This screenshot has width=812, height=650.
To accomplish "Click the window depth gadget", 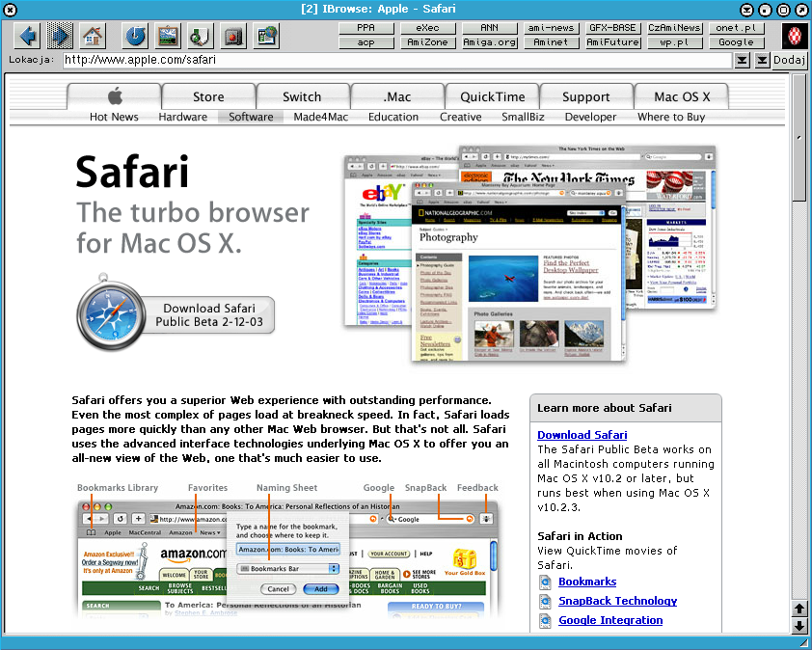I will pyautogui.click(x=802, y=10).
